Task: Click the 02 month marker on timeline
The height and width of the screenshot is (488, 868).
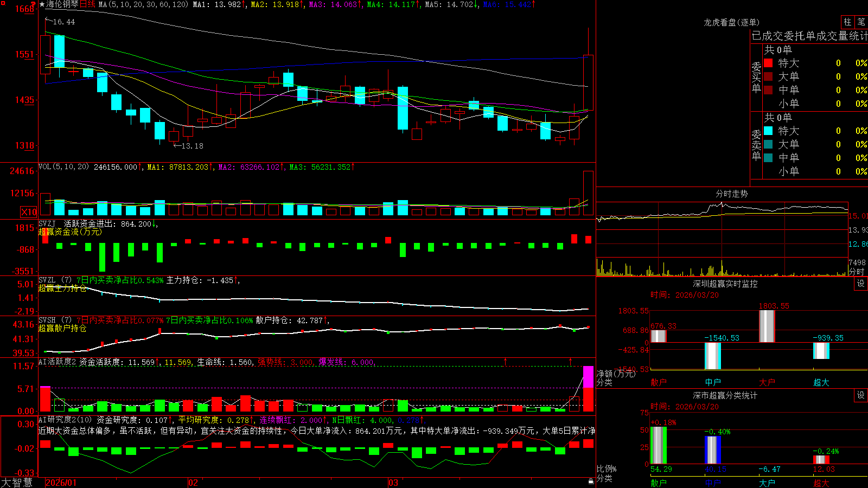Action: pos(193,483)
